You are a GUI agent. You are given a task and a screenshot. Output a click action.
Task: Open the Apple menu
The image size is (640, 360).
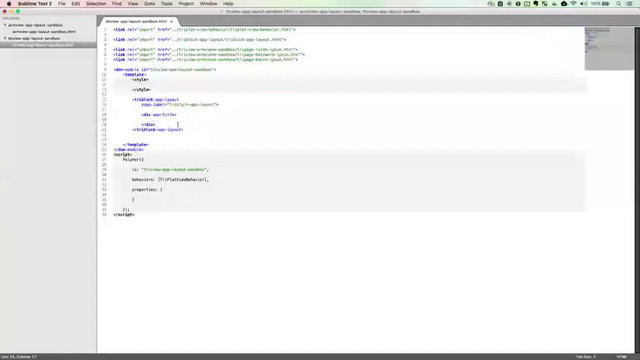[9, 4]
